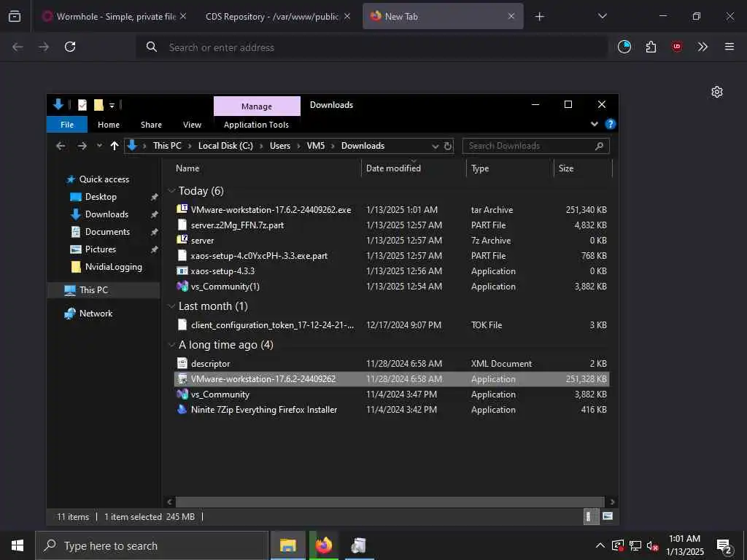Screen dimensions: 747x560
Task: Click Firefox search or enter address bar
Action: click(x=371, y=47)
